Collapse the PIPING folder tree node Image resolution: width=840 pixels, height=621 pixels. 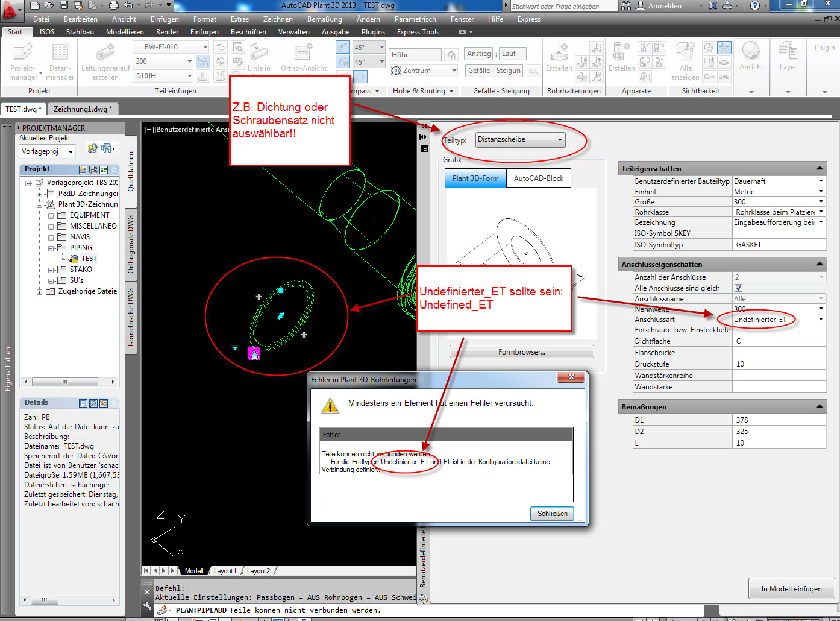pyautogui.click(x=51, y=248)
